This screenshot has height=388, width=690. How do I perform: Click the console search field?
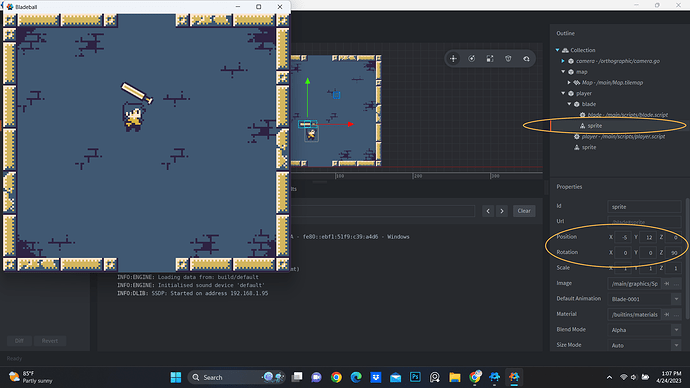click(382, 211)
